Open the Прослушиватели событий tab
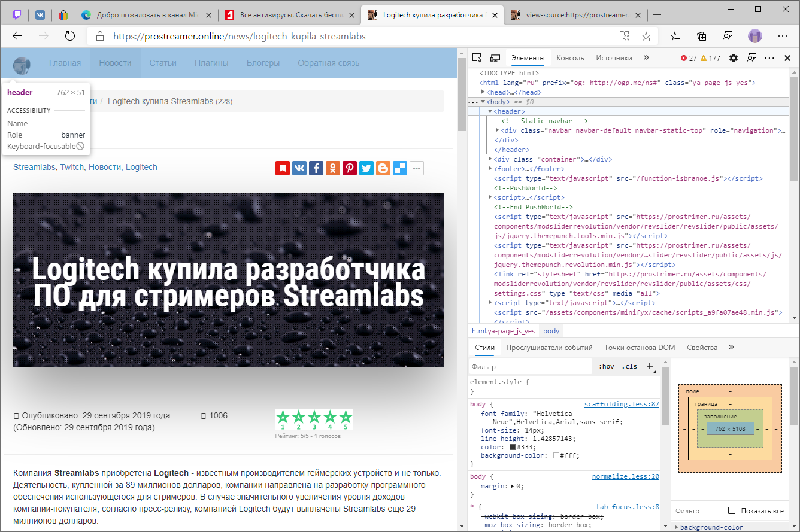 (x=549, y=348)
